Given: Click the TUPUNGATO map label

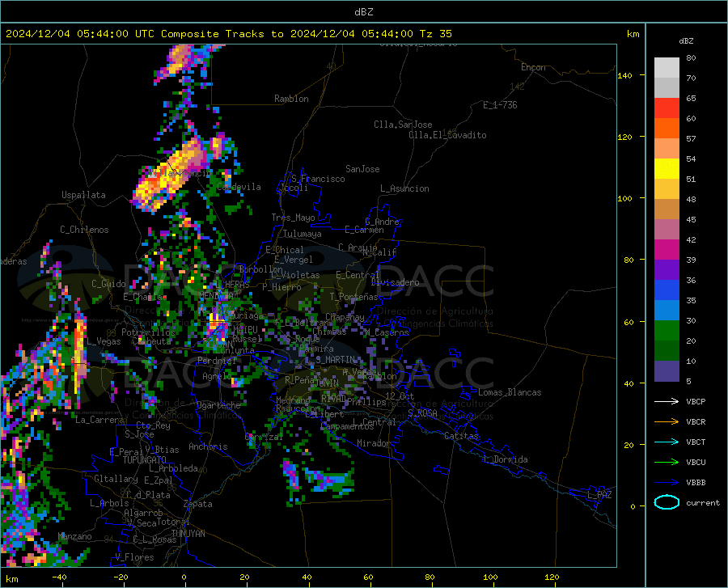Looking at the screenshot, I should tap(145, 460).
